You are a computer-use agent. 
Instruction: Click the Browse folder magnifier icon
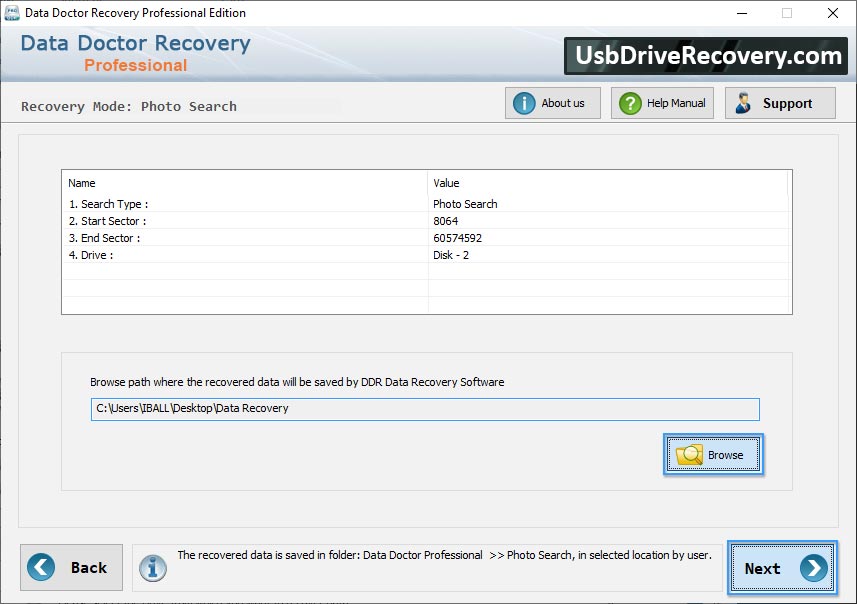pos(689,455)
